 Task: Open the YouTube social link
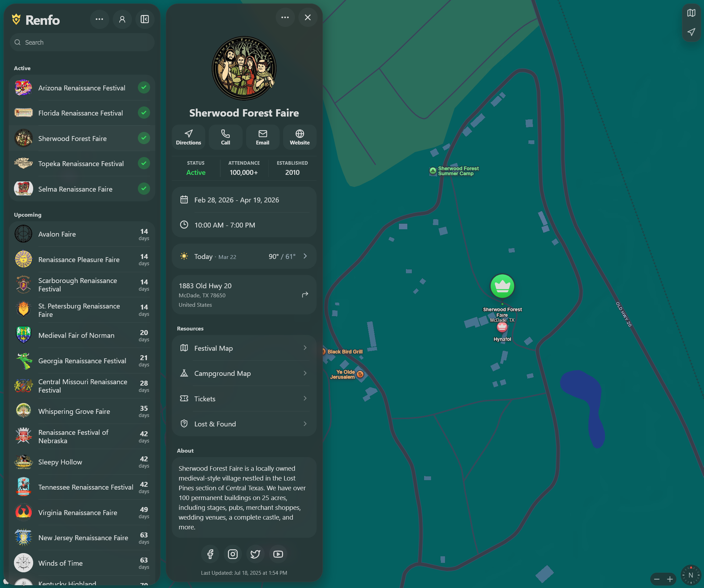point(278,554)
